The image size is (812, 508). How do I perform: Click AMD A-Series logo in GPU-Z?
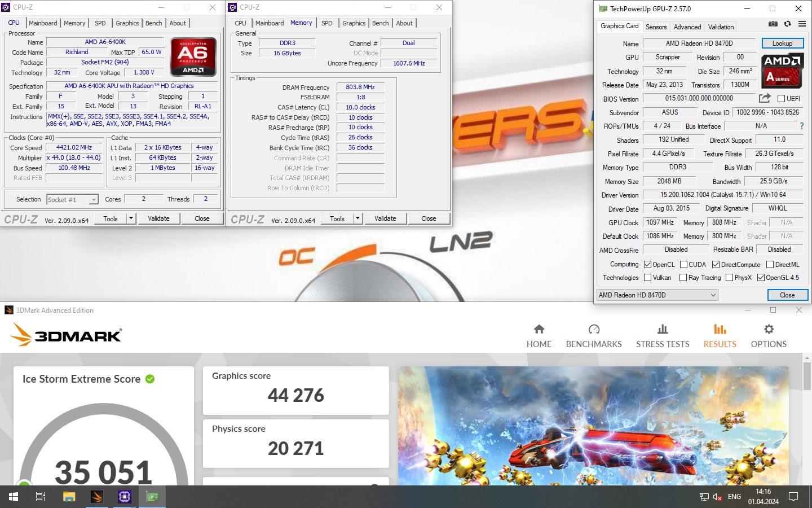783,71
